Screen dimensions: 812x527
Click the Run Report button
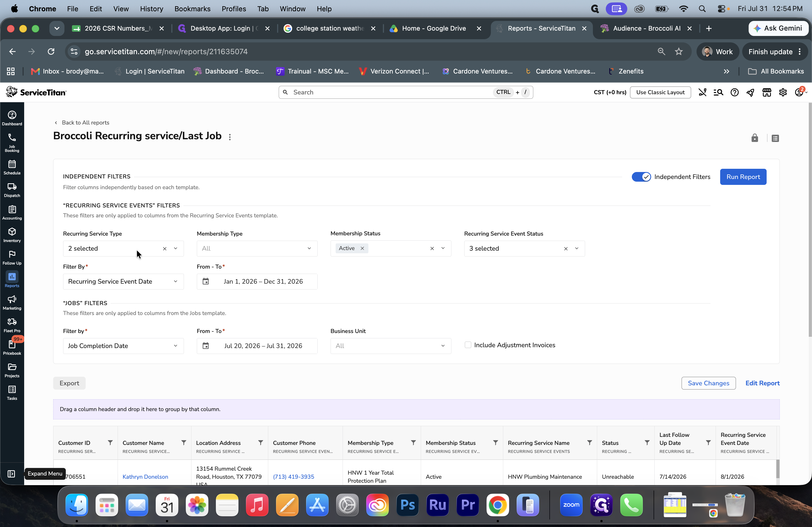point(743,177)
